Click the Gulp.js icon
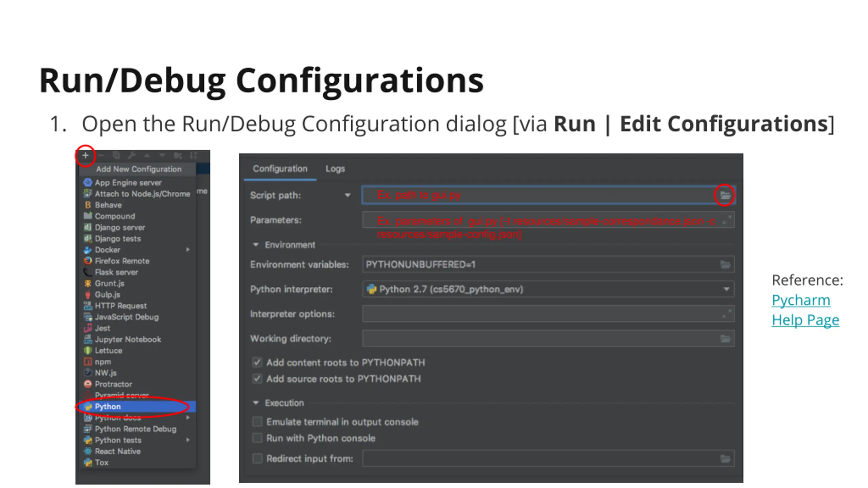868x488 pixels. 88,294
